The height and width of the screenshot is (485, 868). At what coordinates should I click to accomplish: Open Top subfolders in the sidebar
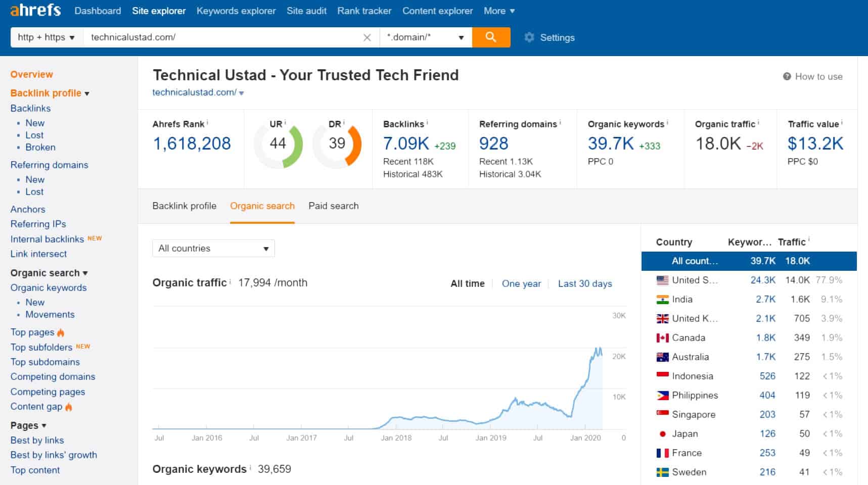click(41, 347)
